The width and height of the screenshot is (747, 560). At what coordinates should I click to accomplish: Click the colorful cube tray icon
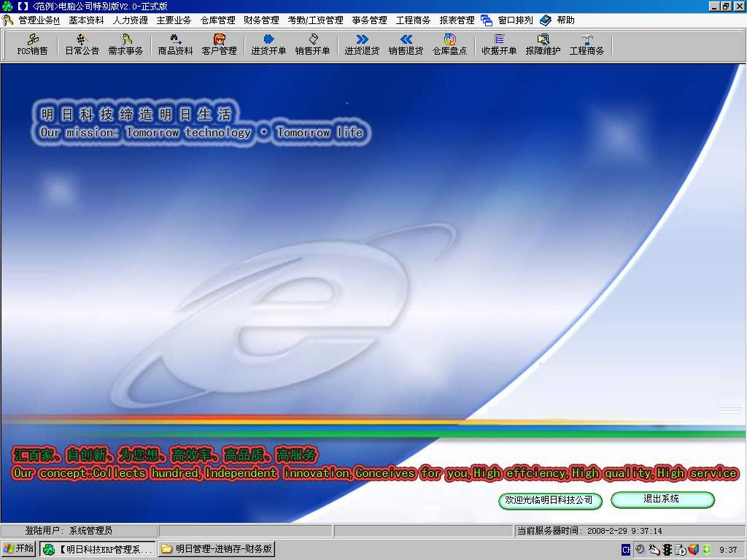[694, 550]
